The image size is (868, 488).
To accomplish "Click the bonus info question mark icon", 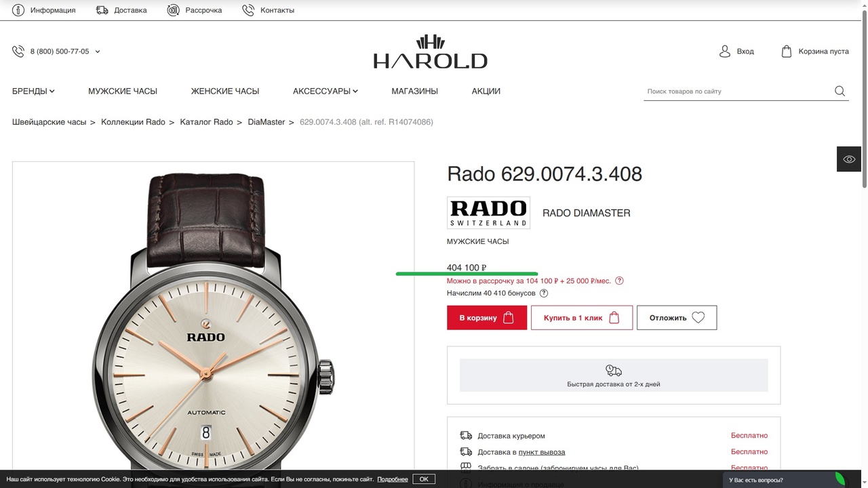I will 544,293.
